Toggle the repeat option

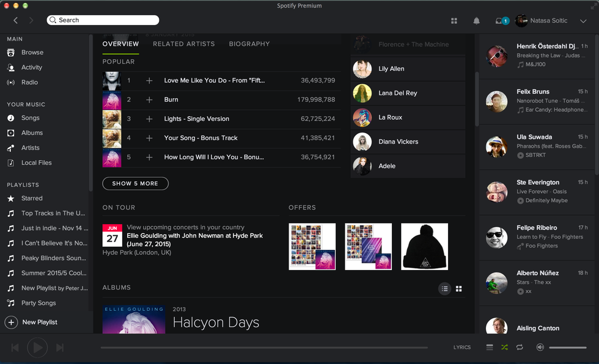(x=520, y=348)
